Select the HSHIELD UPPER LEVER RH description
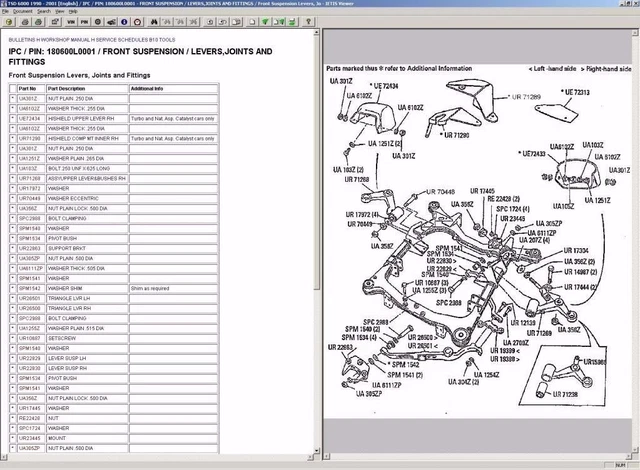Viewport: 640px width, 470px height. pyautogui.click(x=87, y=118)
